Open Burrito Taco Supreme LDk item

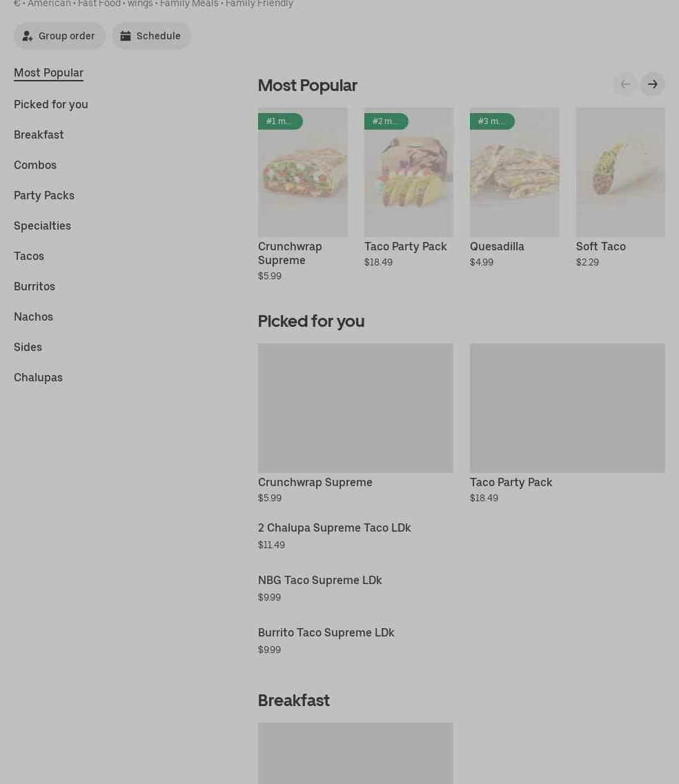tap(326, 633)
